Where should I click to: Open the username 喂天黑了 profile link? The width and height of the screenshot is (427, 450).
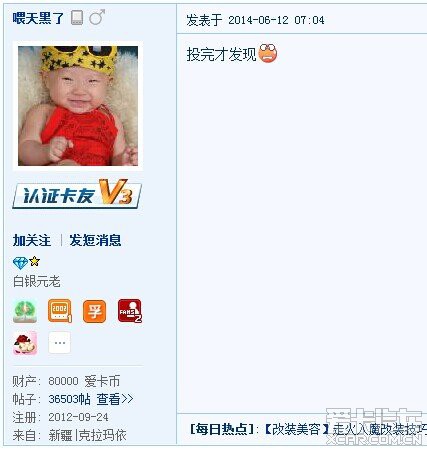click(x=38, y=18)
